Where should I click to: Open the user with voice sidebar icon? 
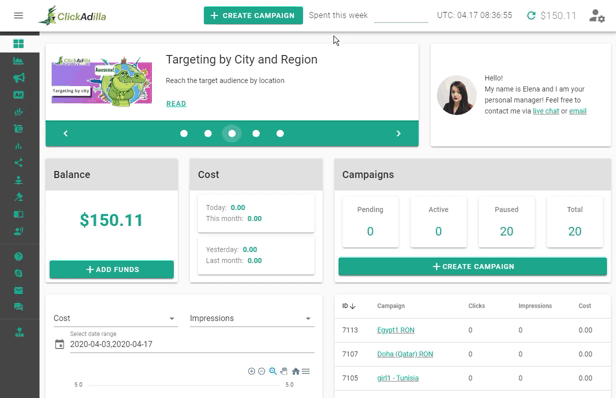point(18,231)
